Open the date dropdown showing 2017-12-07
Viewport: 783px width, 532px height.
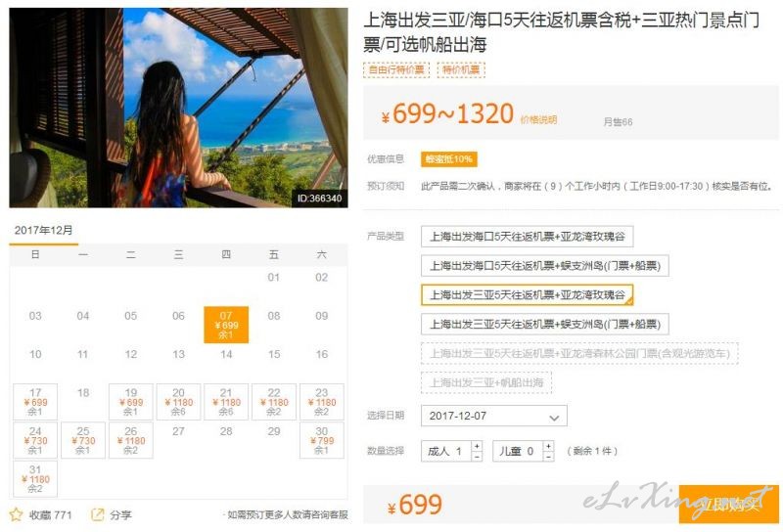[x=494, y=416]
